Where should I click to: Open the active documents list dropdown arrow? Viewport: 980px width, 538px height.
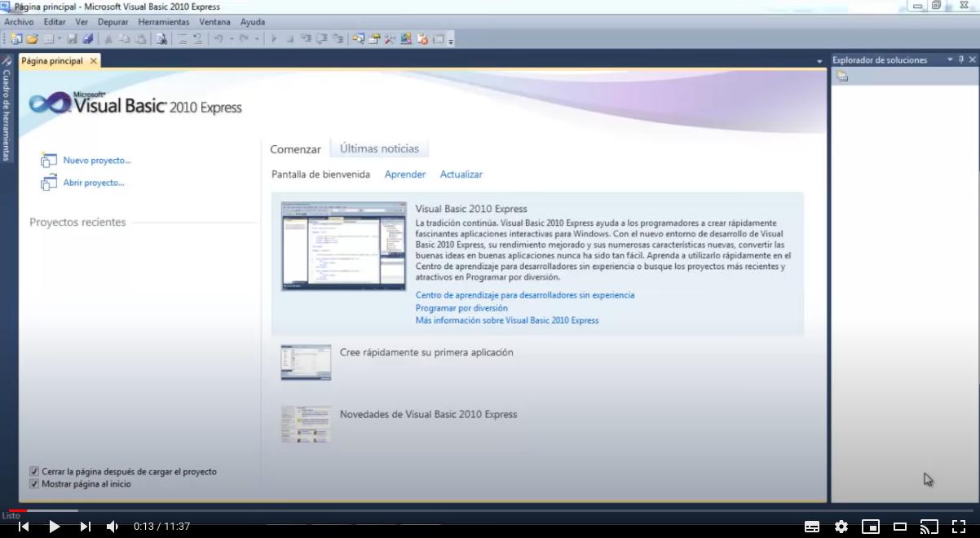tap(819, 61)
